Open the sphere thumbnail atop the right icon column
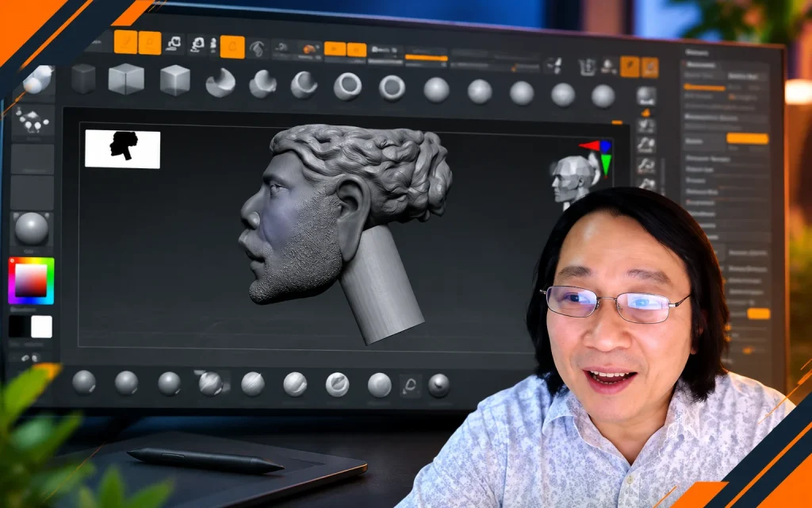 click(x=646, y=96)
